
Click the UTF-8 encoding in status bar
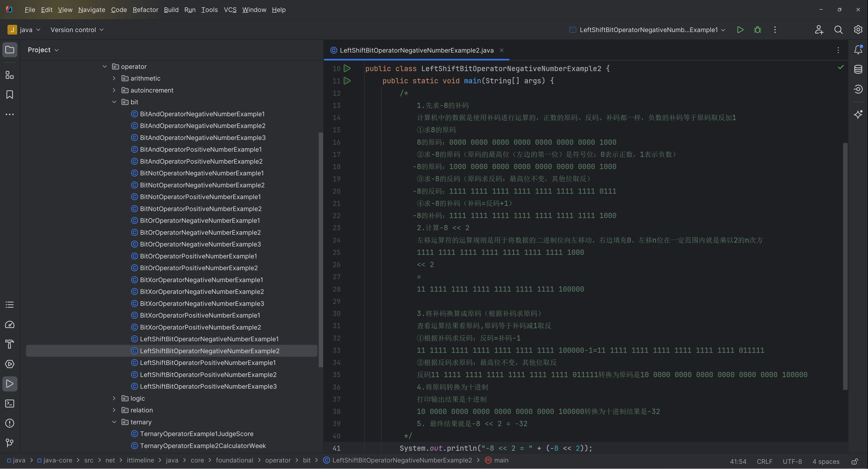792,461
